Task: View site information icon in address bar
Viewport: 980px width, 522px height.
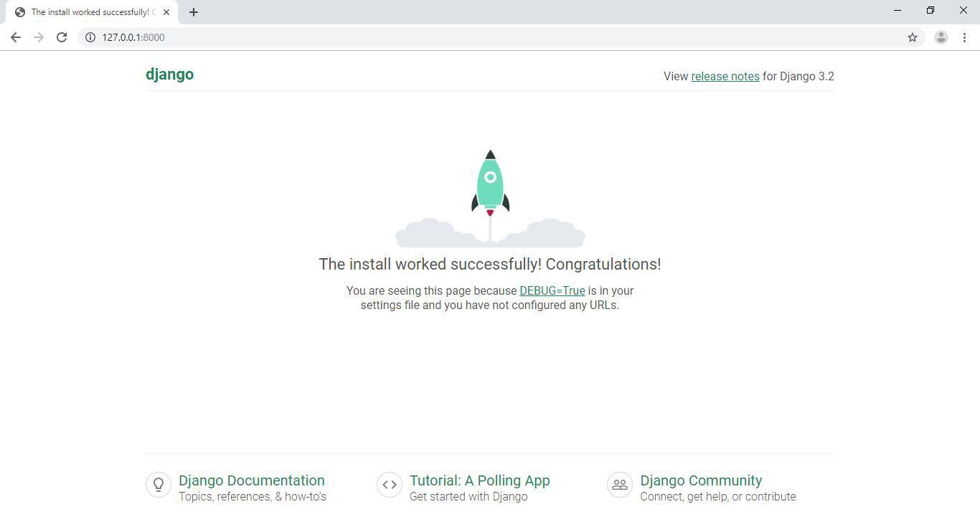Action: coord(90,37)
